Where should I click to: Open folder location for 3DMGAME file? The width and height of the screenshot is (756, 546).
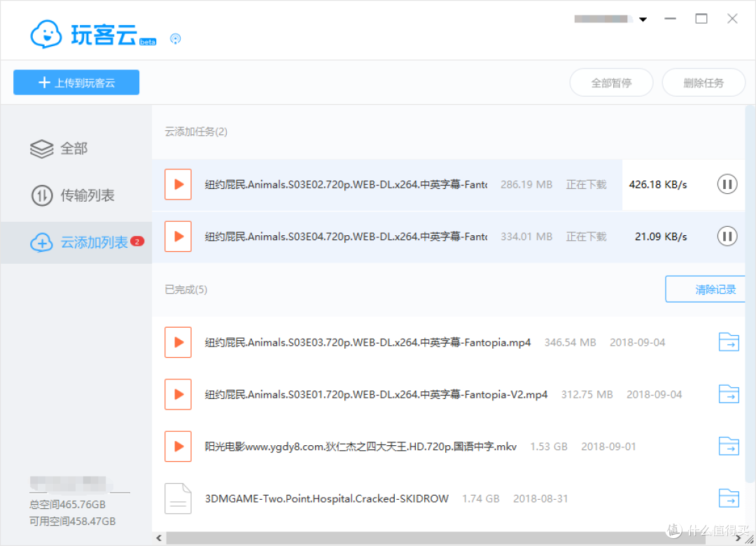(729, 498)
